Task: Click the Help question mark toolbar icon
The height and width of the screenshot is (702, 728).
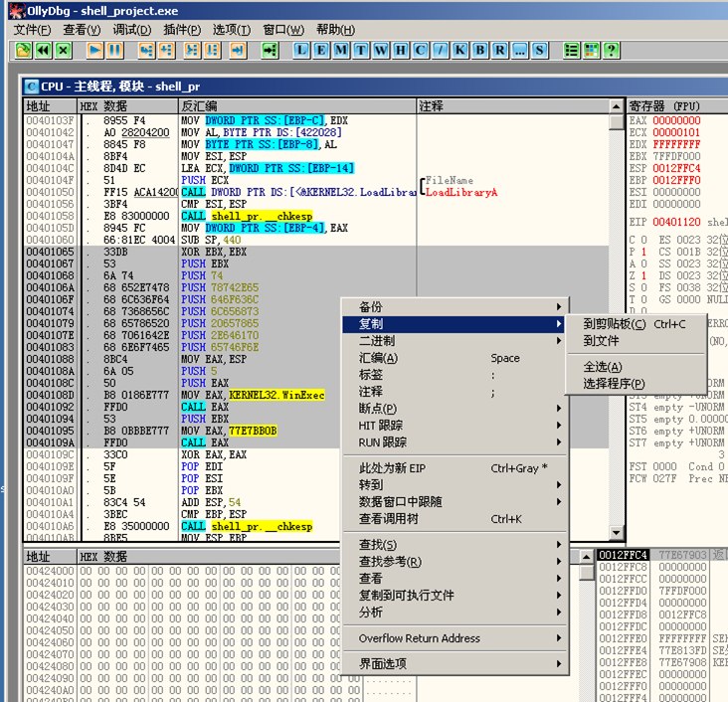Action: pyautogui.click(x=612, y=50)
